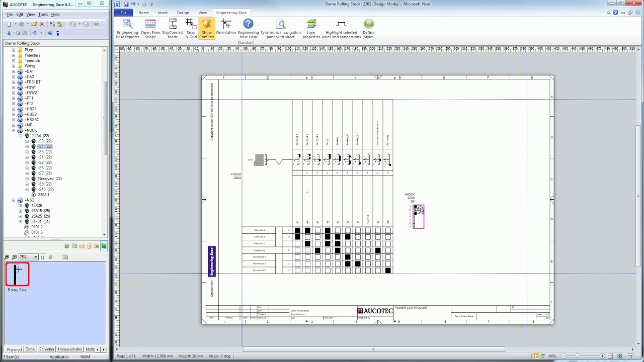Click the Cut scissors icon
Screen dimensions: 644x362
[x=9, y=33]
